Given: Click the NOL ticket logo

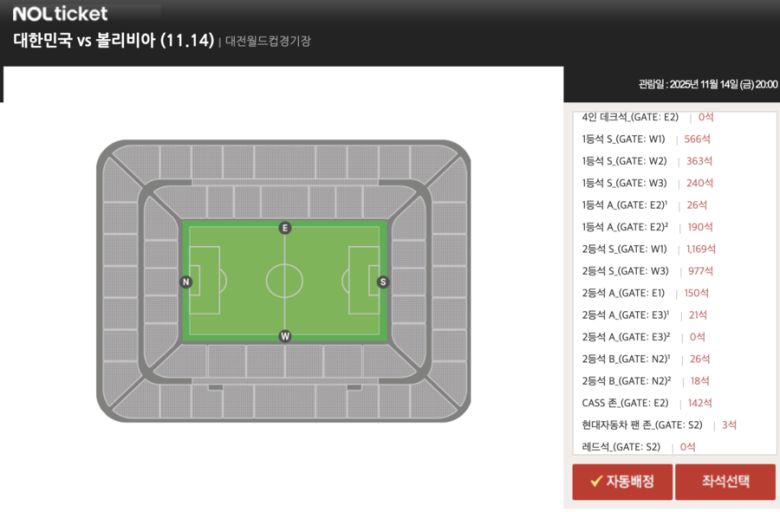Looking at the screenshot, I should pos(60,14).
